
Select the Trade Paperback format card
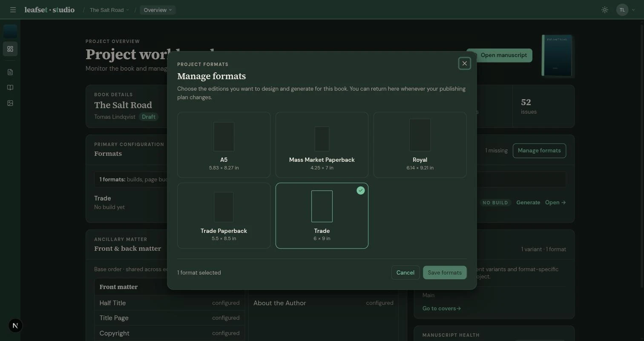point(224,215)
